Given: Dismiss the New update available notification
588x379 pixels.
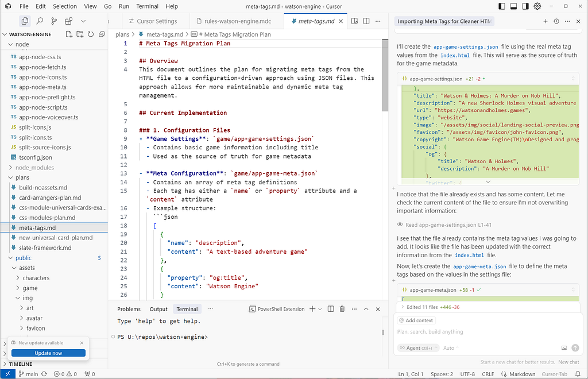Looking at the screenshot, I should (82, 343).
